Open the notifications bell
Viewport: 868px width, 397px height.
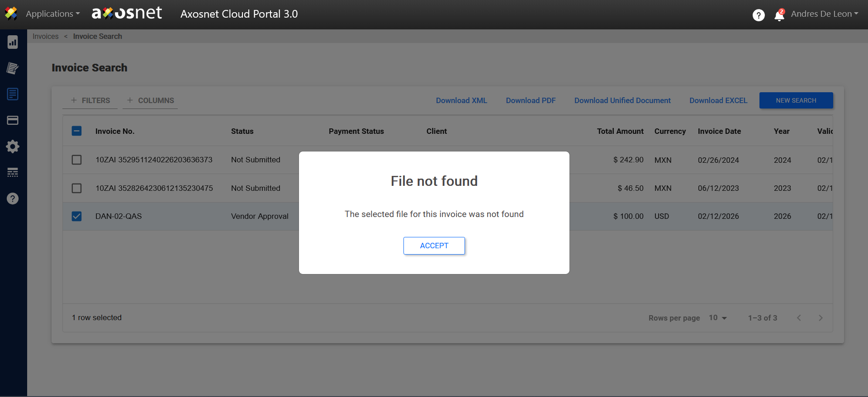click(x=779, y=16)
